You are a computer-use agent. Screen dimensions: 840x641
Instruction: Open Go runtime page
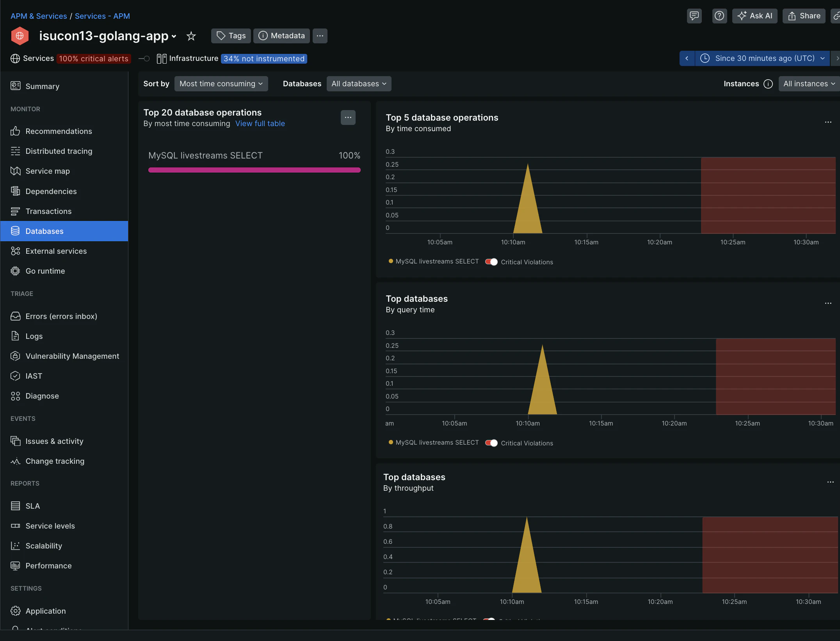click(64, 271)
